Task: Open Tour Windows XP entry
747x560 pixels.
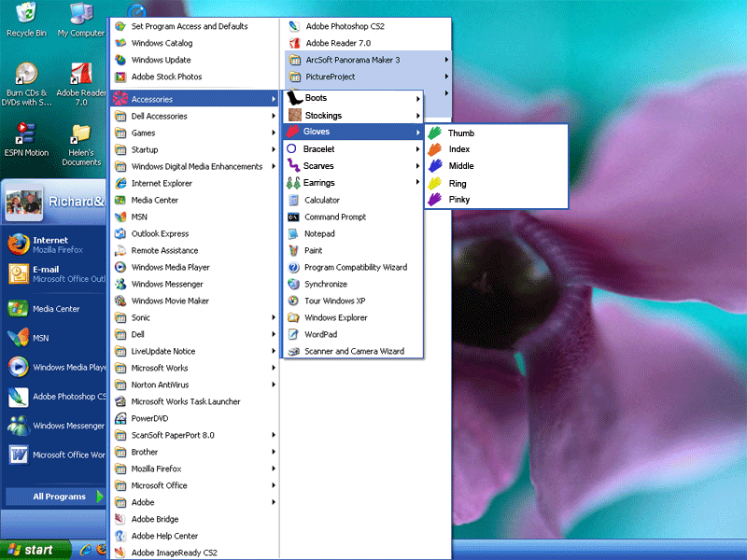Action: [353, 301]
